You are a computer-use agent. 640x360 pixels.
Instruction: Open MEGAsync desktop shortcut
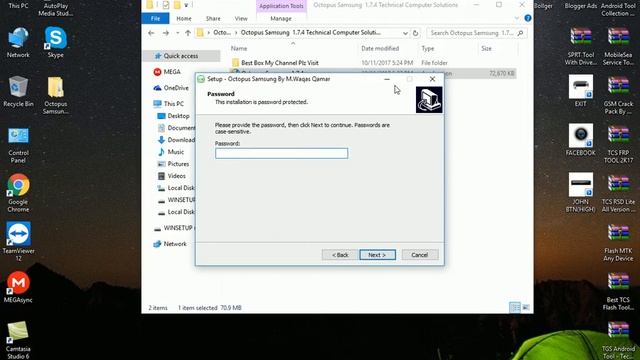coord(18,287)
